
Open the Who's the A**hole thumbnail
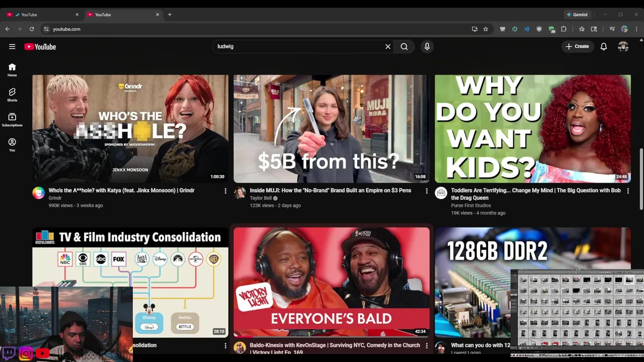130,129
